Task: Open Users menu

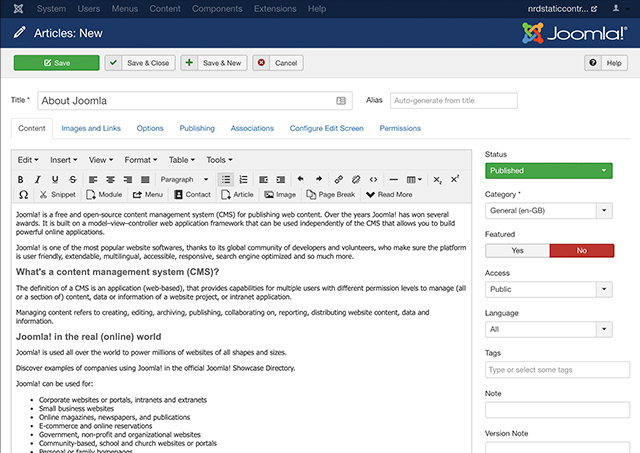Action: tap(89, 9)
